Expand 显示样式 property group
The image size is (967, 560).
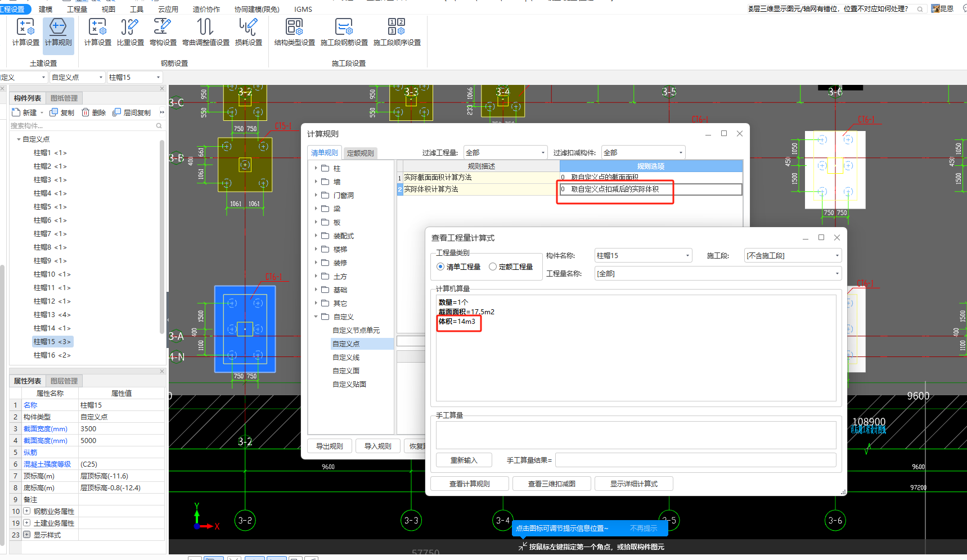click(x=26, y=535)
